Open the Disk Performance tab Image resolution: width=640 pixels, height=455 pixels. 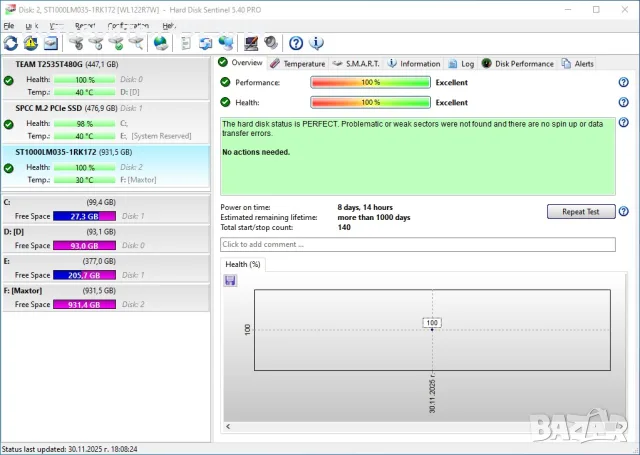(518, 64)
